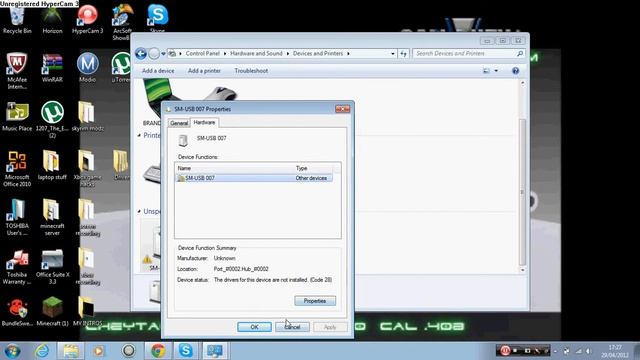640x360 pixels.
Task: Select the Hardware tab
Action: point(204,122)
